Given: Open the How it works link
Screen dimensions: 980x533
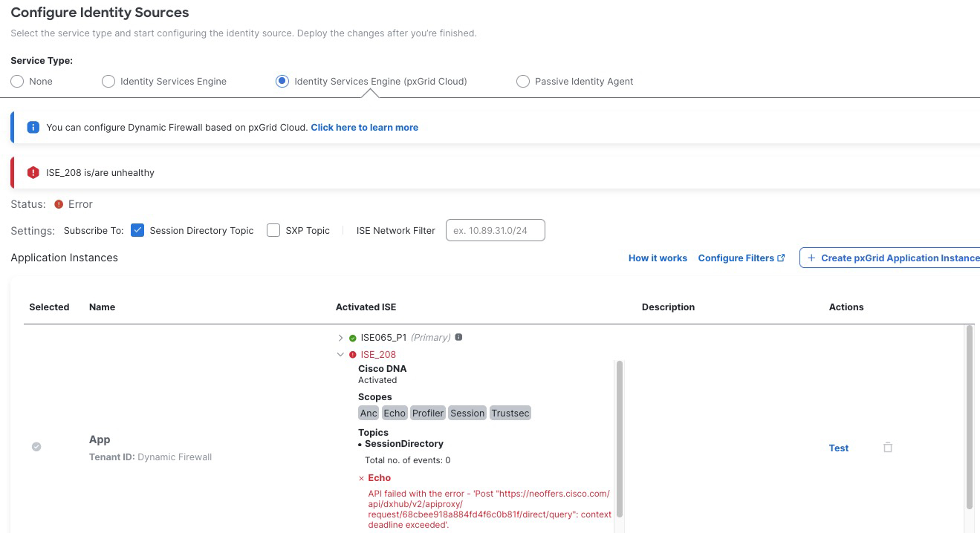Looking at the screenshot, I should pyautogui.click(x=658, y=258).
